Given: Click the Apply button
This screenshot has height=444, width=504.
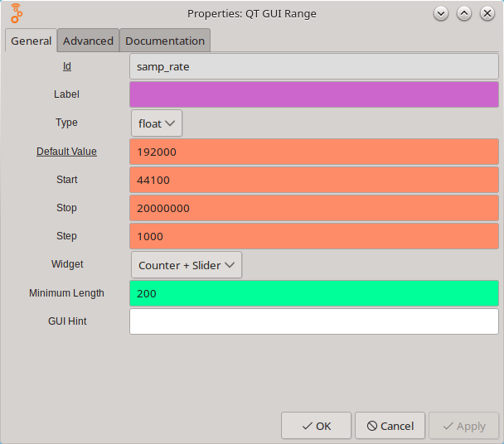Looking at the screenshot, I should tap(463, 426).
